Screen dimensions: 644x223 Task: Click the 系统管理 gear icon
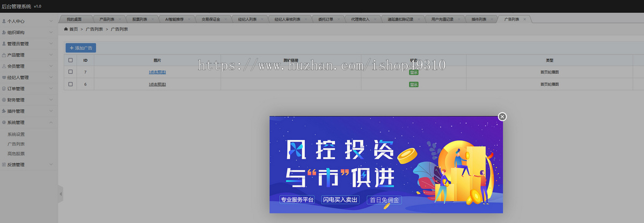4,122
